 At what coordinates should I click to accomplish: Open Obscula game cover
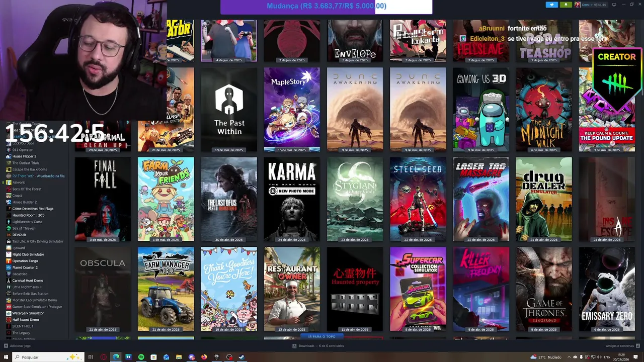coord(103,289)
